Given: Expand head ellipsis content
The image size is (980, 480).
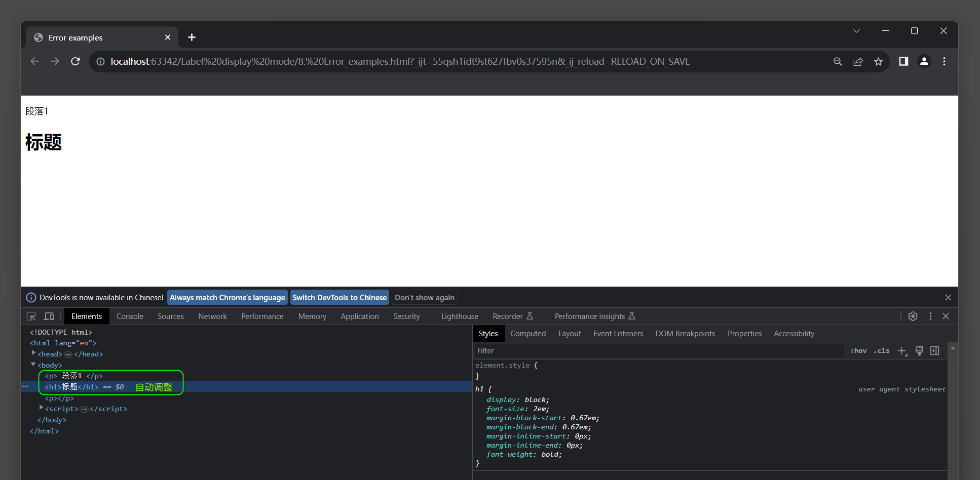Looking at the screenshot, I should click(68, 354).
